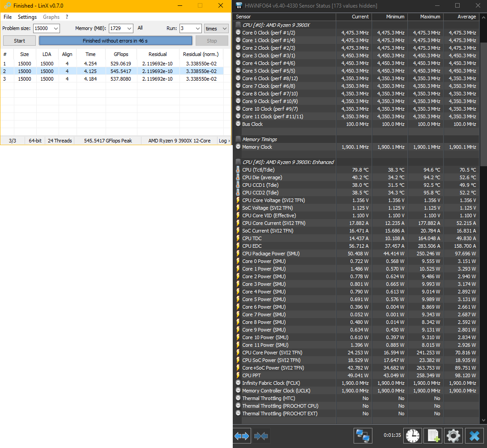
Task: Click the HWiNFO vertical scrollbar down arrow
Action: tap(483, 420)
